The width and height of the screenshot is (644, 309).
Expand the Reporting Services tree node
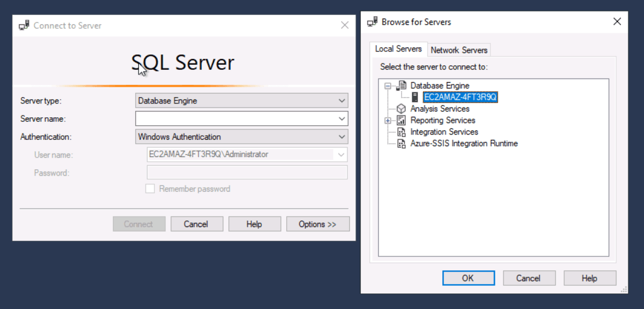tap(387, 121)
